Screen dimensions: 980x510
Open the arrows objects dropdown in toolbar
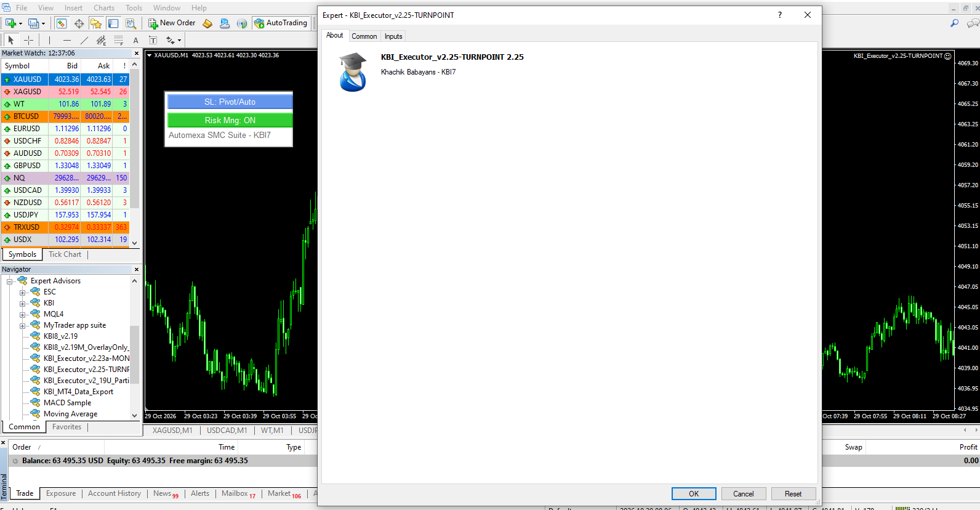pyautogui.click(x=179, y=41)
